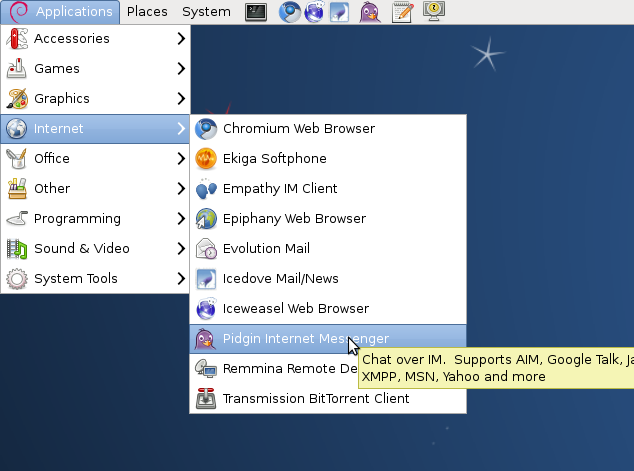Launch Pidgin from the top panel launcher

[370, 12]
